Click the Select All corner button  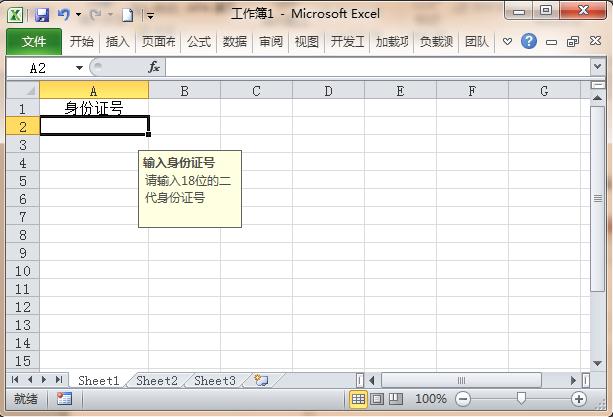coord(23,90)
